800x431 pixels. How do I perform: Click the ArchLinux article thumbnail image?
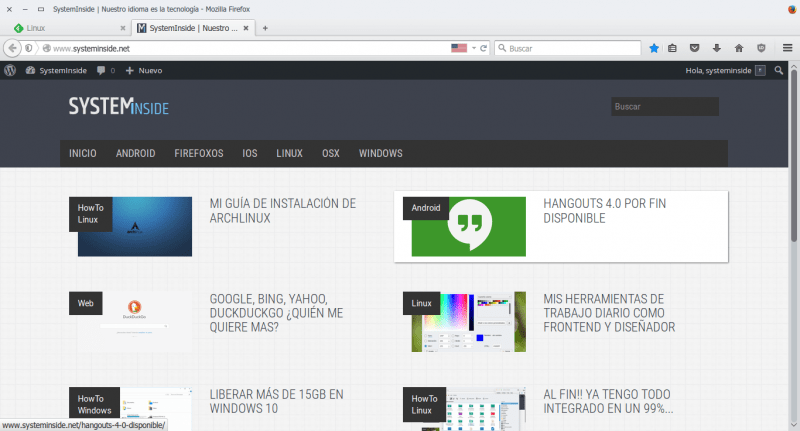(135, 227)
